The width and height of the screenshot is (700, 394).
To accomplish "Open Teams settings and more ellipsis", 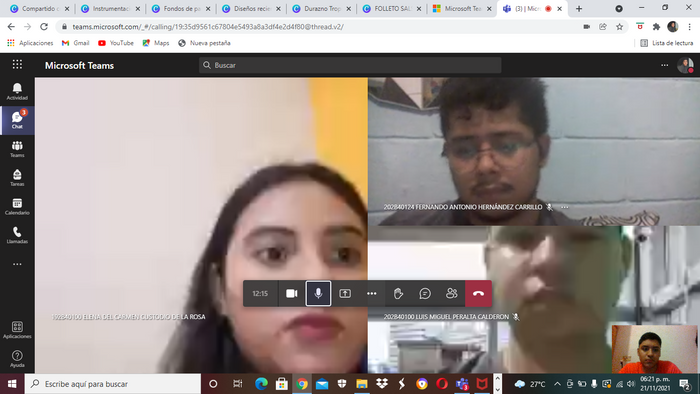I will tap(664, 65).
